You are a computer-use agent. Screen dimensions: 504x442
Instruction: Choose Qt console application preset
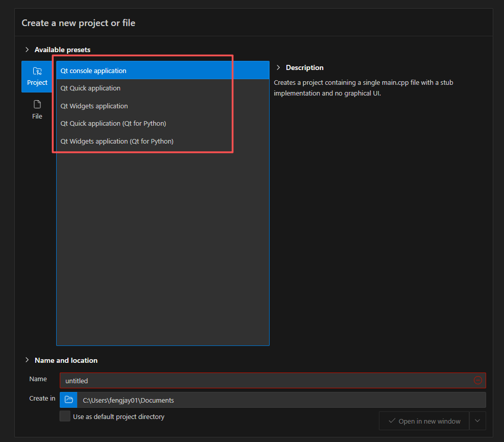[163, 71]
